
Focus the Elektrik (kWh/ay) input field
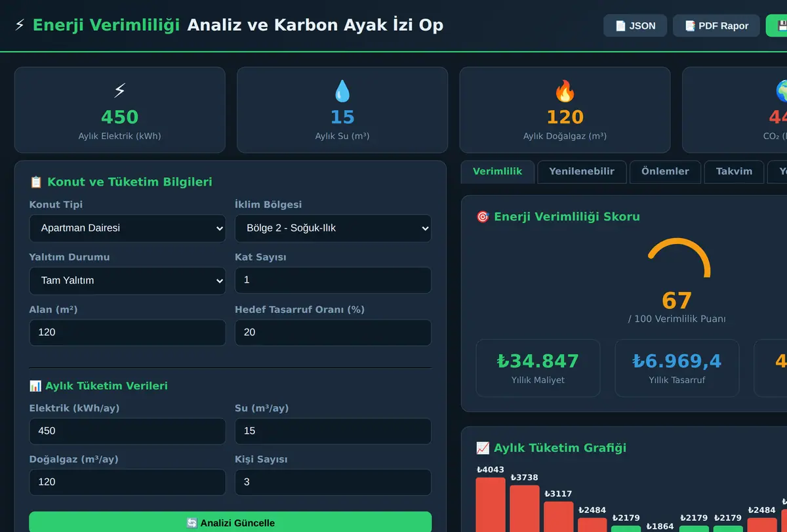[127, 431]
